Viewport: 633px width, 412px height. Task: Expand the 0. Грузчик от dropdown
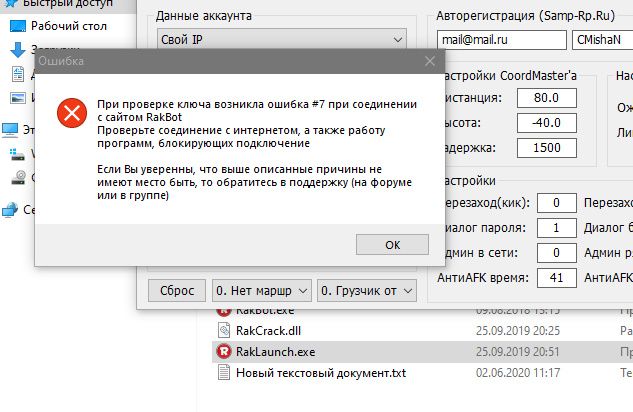point(367,291)
